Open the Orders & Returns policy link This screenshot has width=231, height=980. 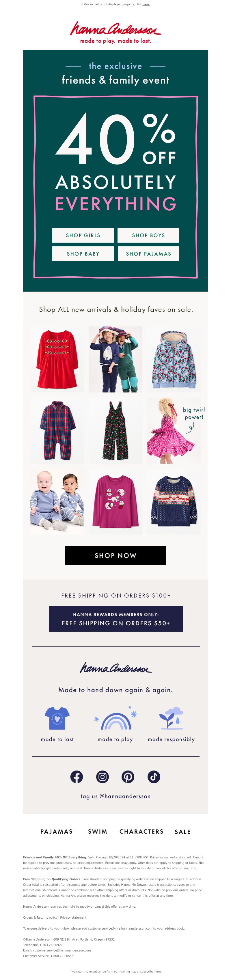pyautogui.click(x=40, y=917)
